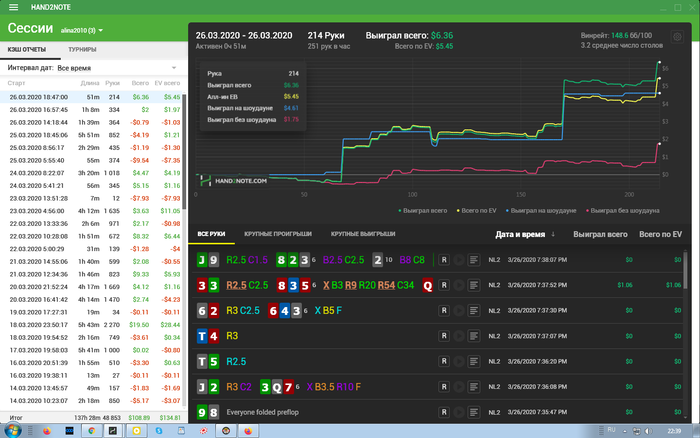Sort sessions by Руки column
700x438 pixels.
pyautogui.click(x=112, y=83)
